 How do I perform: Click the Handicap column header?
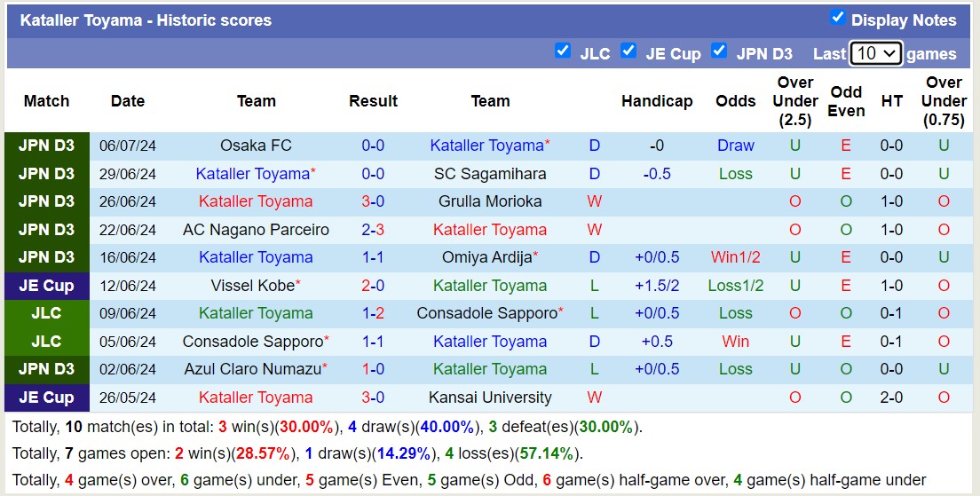(x=657, y=101)
